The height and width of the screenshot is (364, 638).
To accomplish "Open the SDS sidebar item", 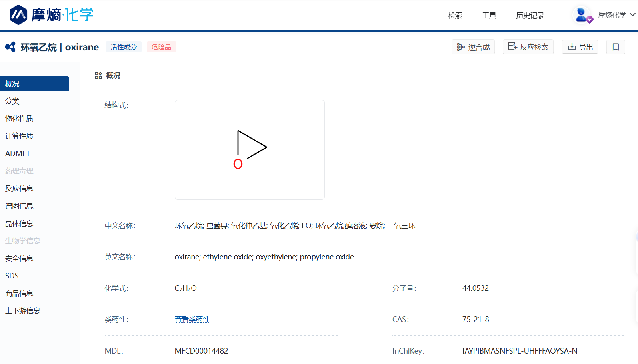I will pos(12,276).
